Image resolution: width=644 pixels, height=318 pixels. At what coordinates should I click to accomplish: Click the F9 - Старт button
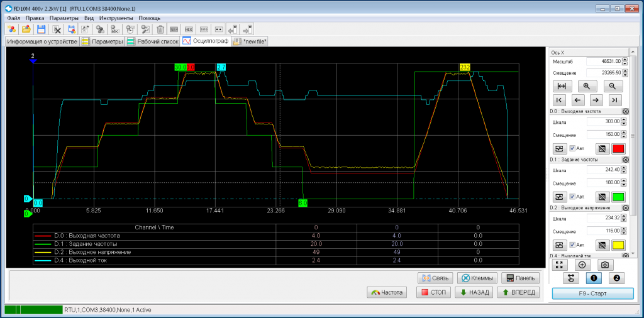(x=593, y=293)
